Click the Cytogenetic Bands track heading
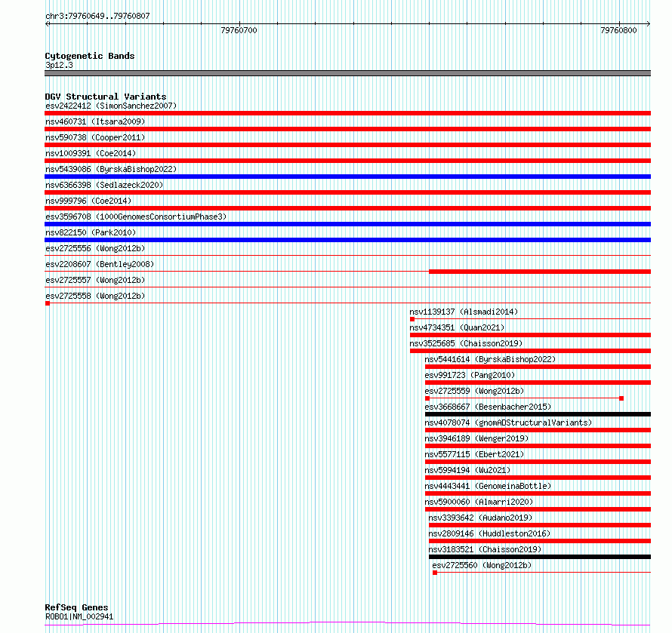This screenshot has height=633, width=672. 90,56
